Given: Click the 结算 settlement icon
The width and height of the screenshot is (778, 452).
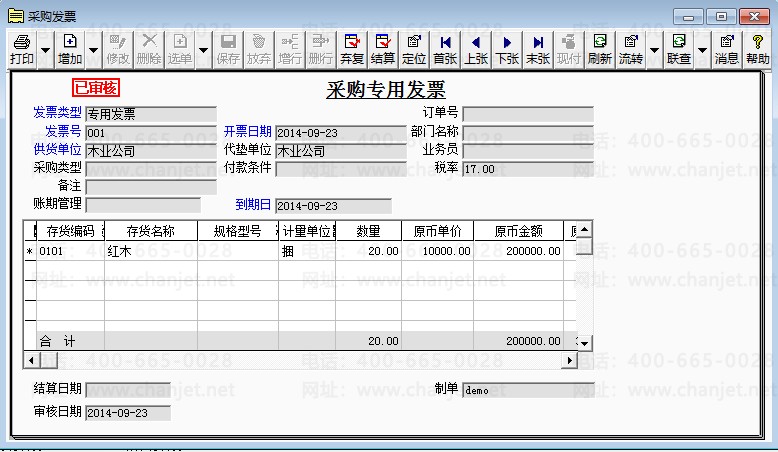Looking at the screenshot, I should pyautogui.click(x=383, y=50).
